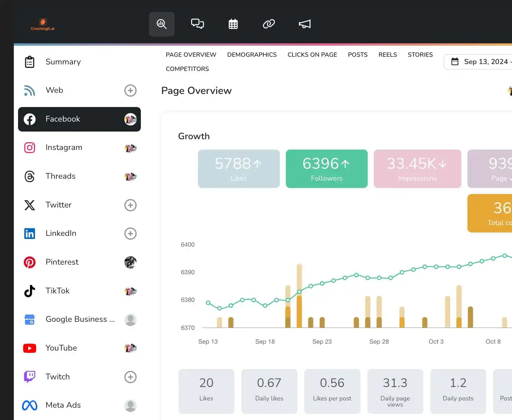Image resolution: width=512 pixels, height=420 pixels.
Task: Go to TikTok in the sidebar
Action: (79, 291)
